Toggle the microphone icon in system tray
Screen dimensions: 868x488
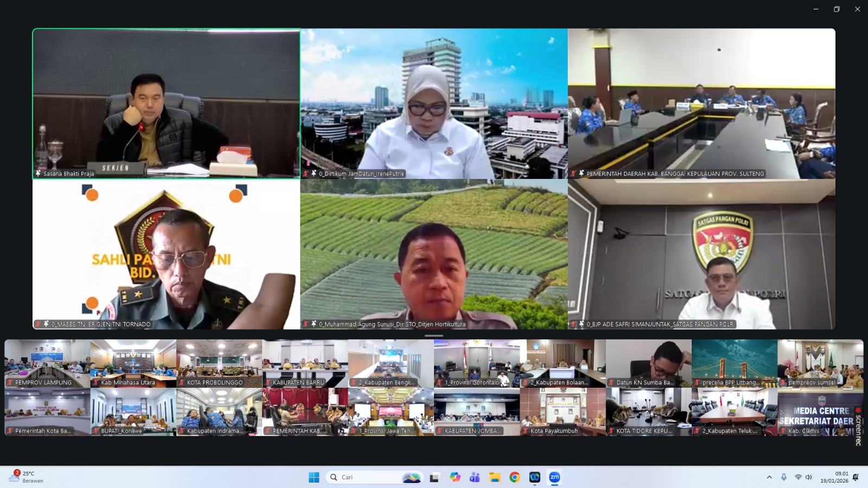coord(783,477)
